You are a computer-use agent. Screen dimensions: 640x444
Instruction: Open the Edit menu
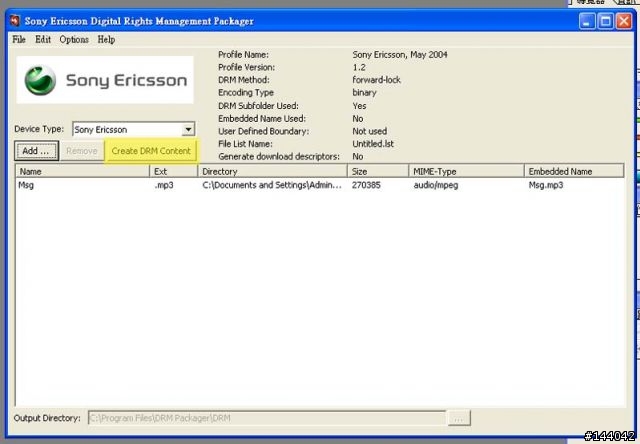pos(43,40)
